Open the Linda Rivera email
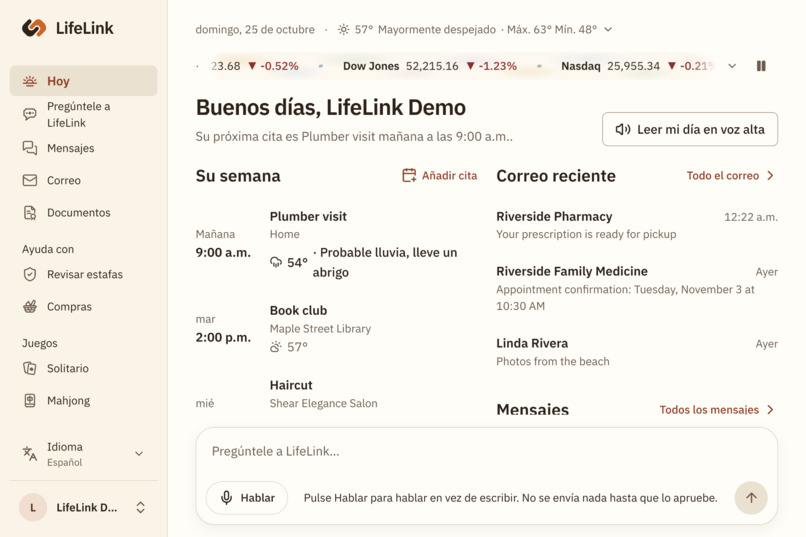Viewport: 806px width, 537px height. (637, 352)
